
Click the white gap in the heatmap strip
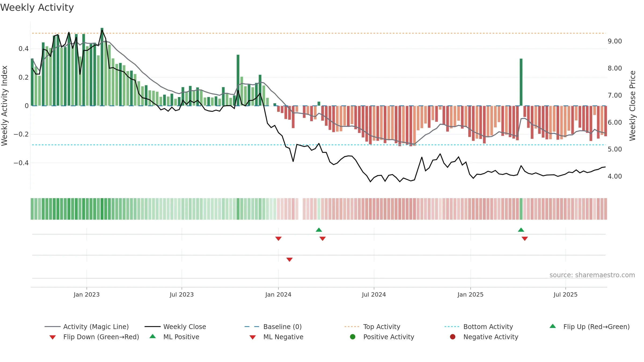301,209
